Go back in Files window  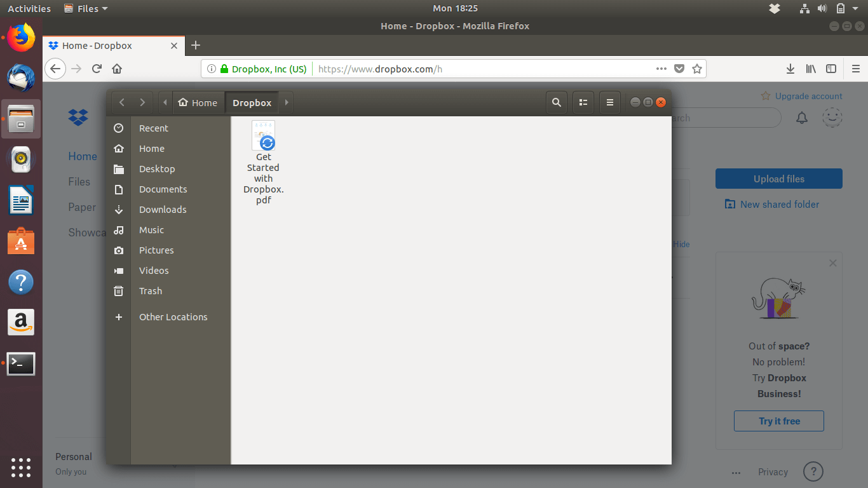click(122, 102)
